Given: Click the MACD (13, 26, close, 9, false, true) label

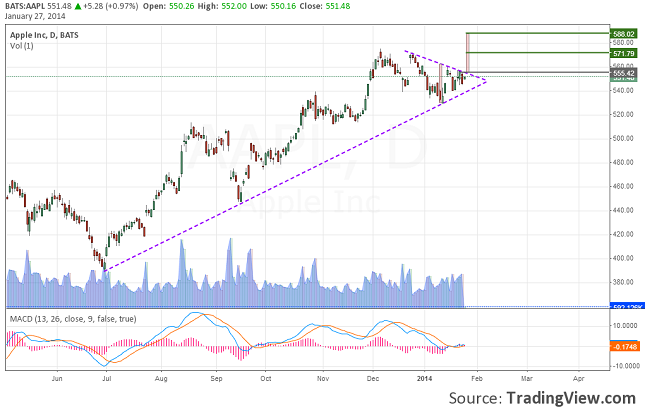Looking at the screenshot, I should pyautogui.click(x=73, y=319).
